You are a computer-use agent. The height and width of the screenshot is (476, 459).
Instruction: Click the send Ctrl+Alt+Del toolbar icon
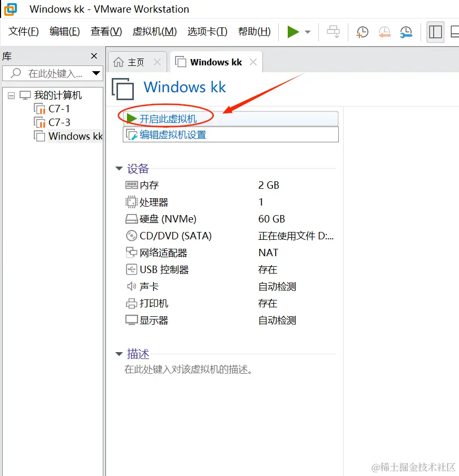(x=334, y=32)
